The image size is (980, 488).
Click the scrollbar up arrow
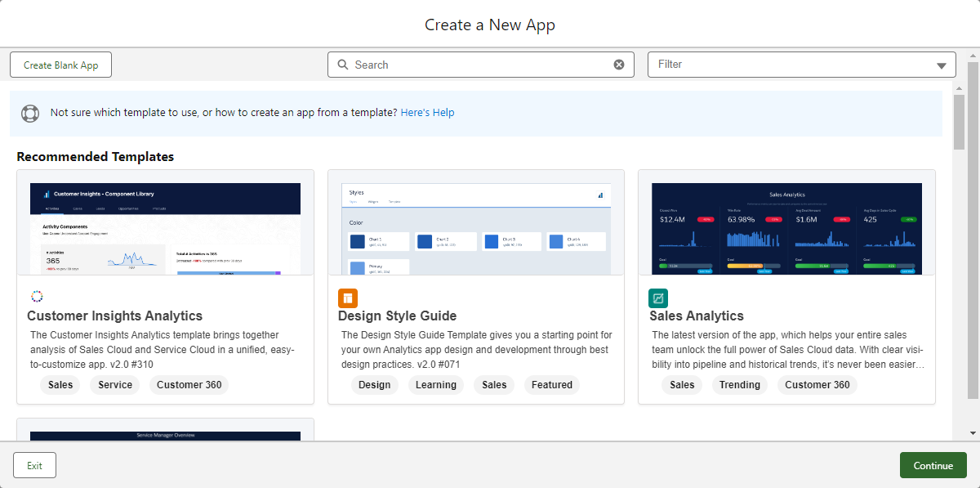pyautogui.click(x=959, y=87)
